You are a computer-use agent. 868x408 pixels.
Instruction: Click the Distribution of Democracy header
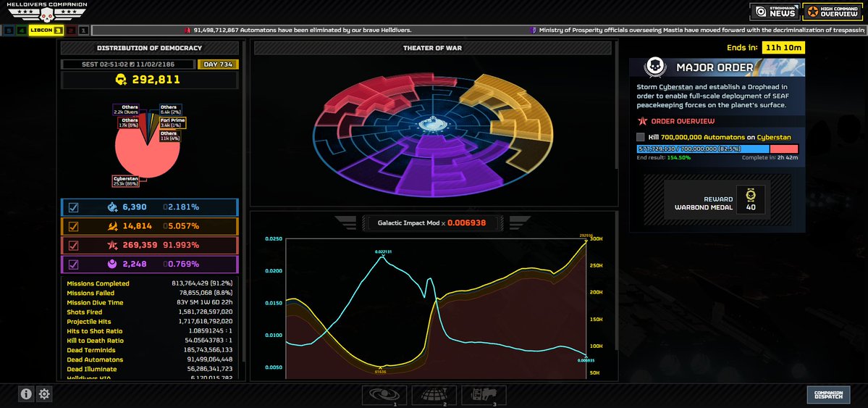(x=149, y=49)
